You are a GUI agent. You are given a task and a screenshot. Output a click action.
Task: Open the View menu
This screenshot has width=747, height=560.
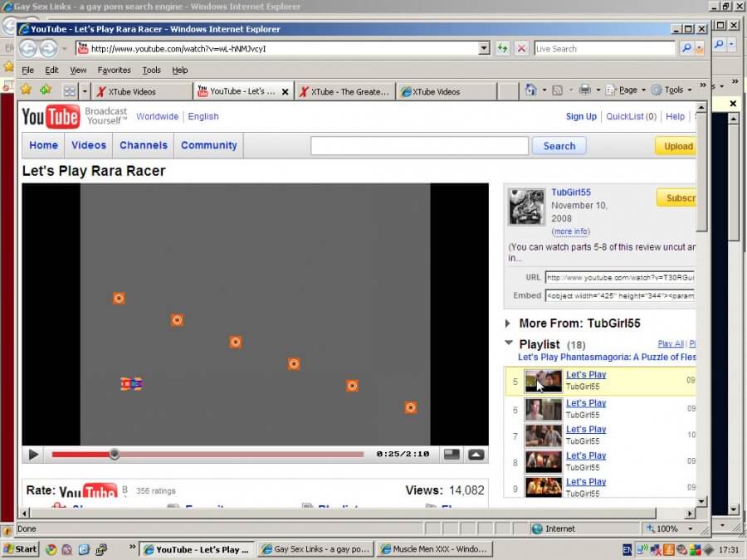[78, 70]
